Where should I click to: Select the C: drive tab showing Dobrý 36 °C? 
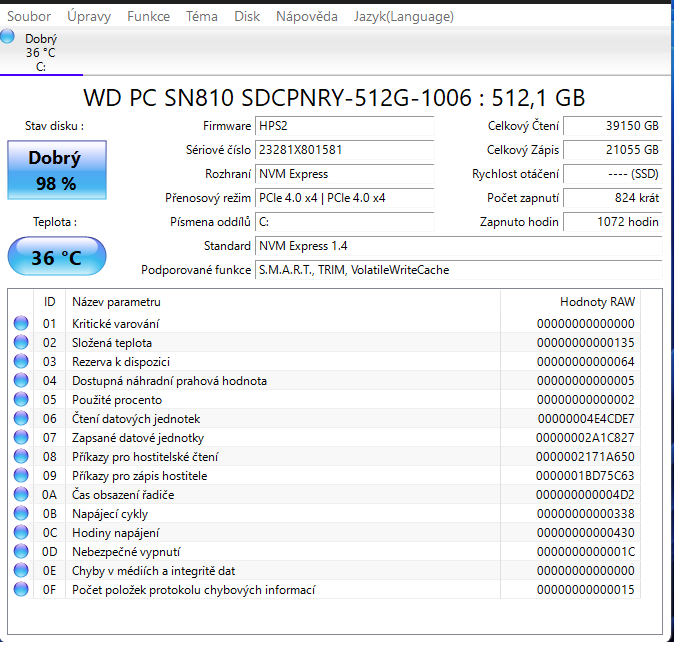(41, 52)
